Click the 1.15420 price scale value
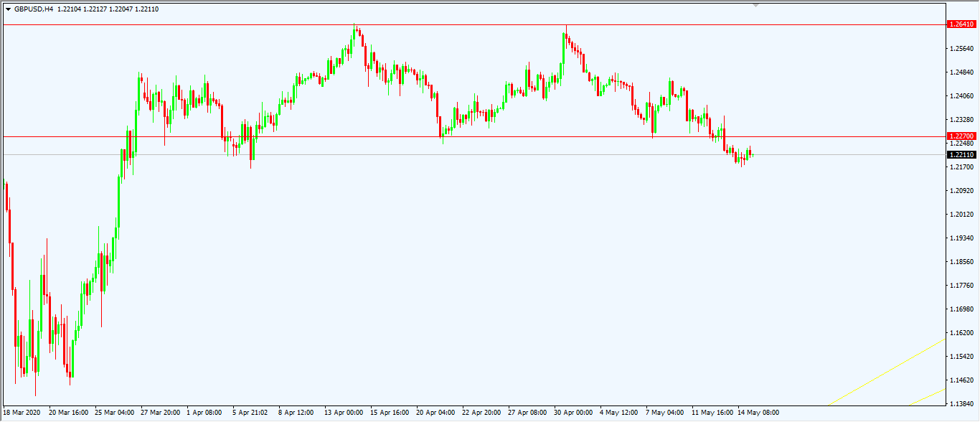Image resolution: width=980 pixels, height=422 pixels. click(961, 357)
